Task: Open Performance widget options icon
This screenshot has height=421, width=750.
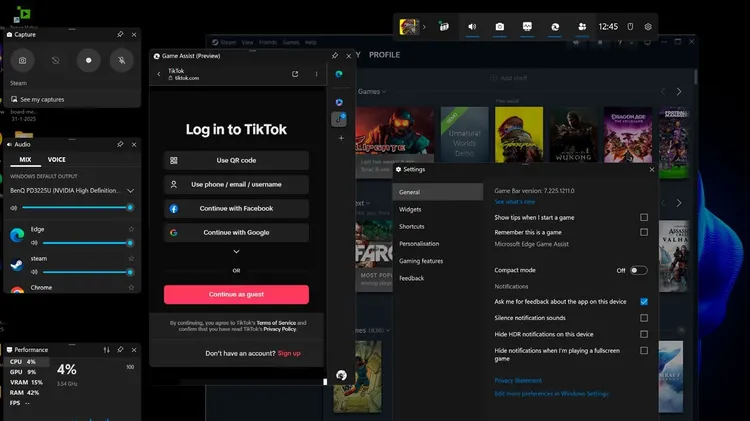Action: (106, 350)
